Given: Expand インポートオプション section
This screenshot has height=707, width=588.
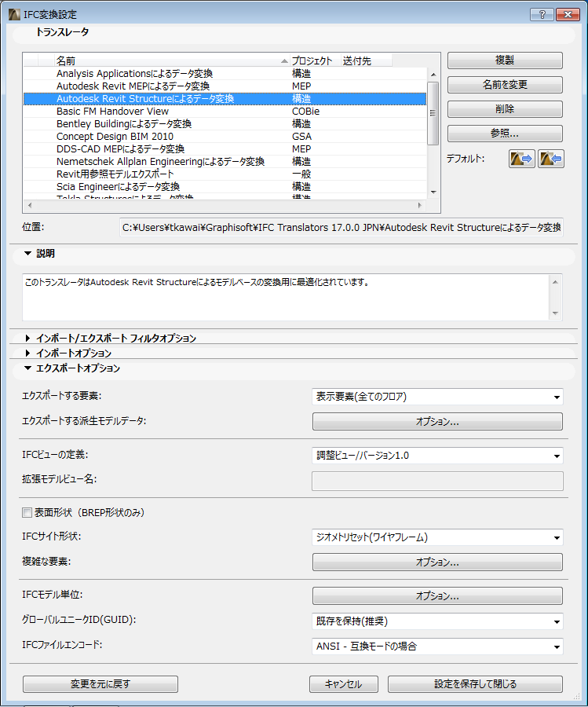Looking at the screenshot, I should click(x=28, y=353).
